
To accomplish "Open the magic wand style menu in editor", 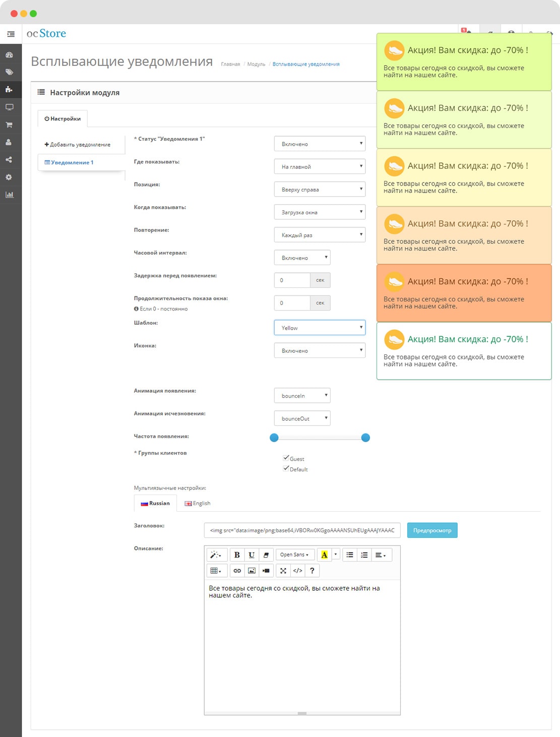I will (217, 555).
